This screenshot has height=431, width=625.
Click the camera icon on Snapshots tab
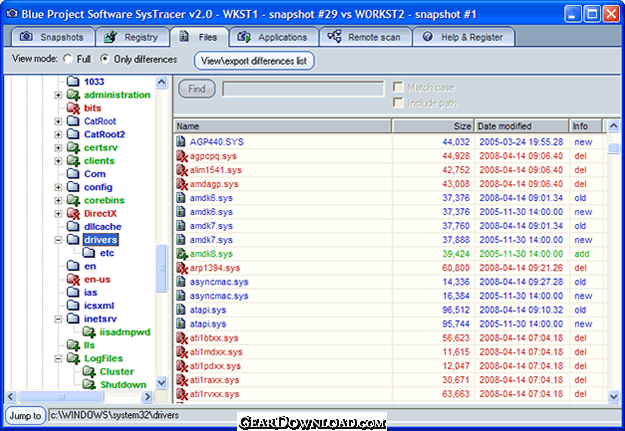click(x=26, y=37)
